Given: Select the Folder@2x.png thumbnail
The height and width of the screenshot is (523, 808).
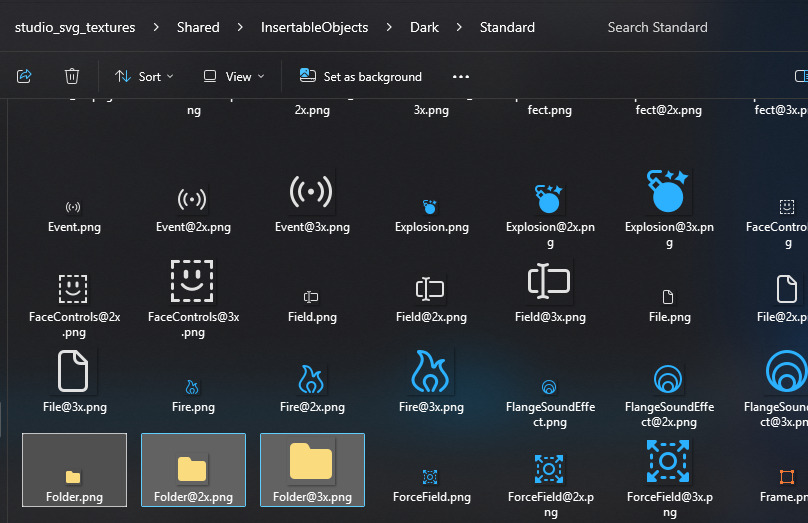Looking at the screenshot, I should 192,469.
